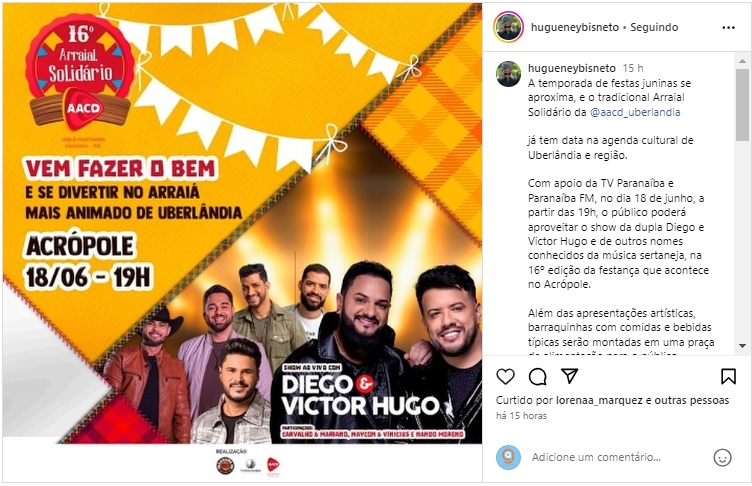Open comments via speech bubble icon

537,377
